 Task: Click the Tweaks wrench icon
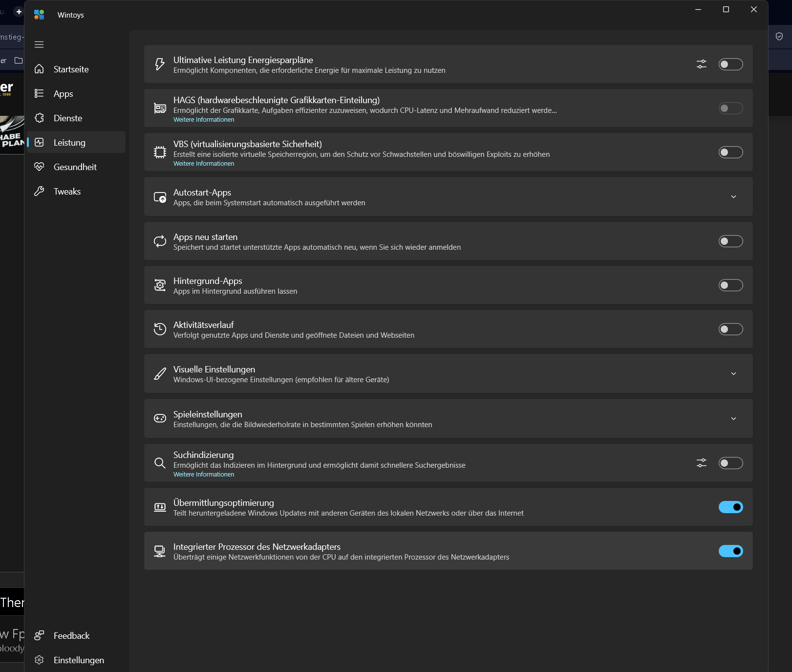click(39, 191)
